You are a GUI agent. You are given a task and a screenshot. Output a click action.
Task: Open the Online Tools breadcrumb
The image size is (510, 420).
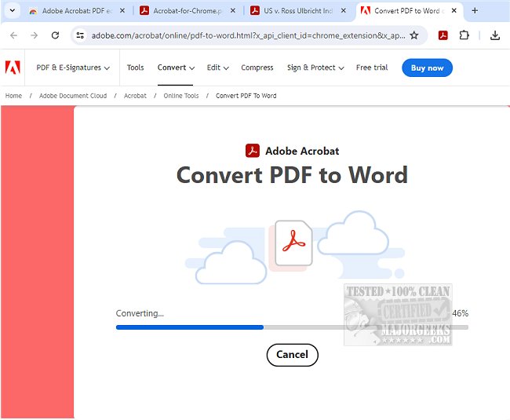181,96
